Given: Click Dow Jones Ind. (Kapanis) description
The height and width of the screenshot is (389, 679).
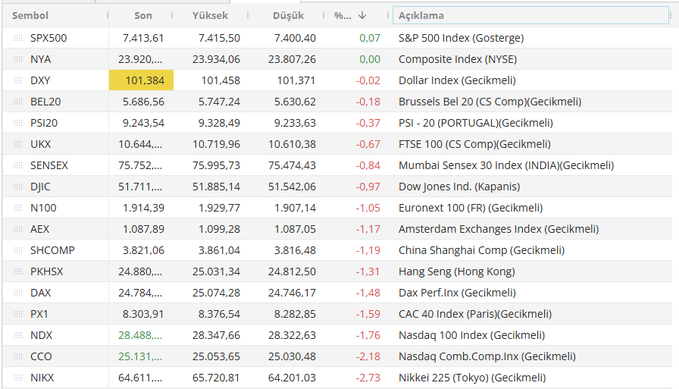Looking at the screenshot, I should 459,187.
